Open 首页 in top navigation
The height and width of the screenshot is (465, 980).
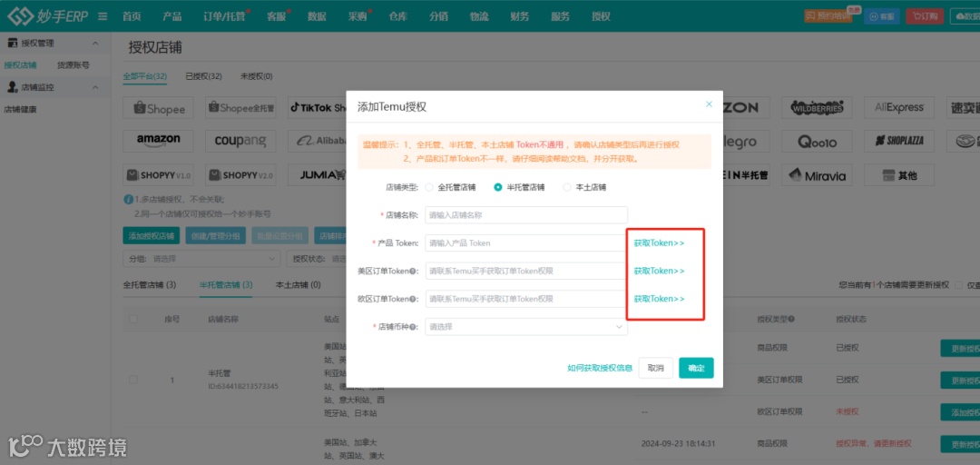tap(132, 17)
